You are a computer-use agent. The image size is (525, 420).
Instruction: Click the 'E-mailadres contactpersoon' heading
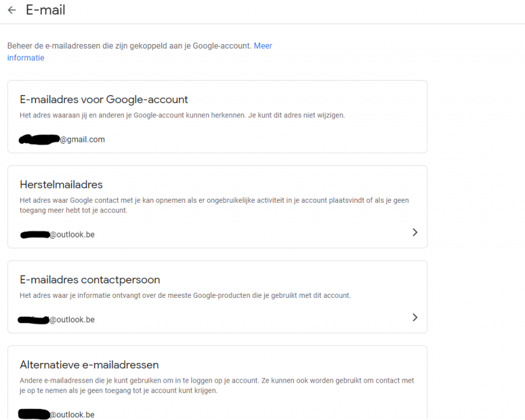click(90, 280)
